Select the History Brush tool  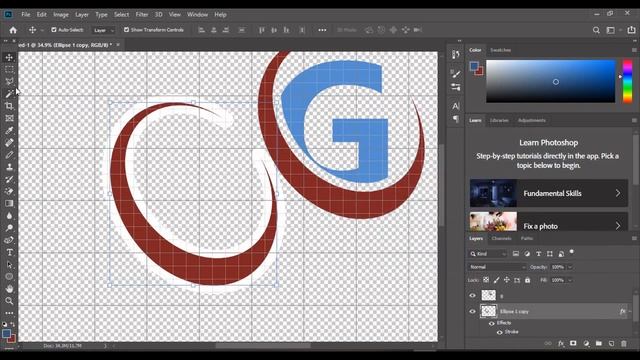[x=9, y=179]
